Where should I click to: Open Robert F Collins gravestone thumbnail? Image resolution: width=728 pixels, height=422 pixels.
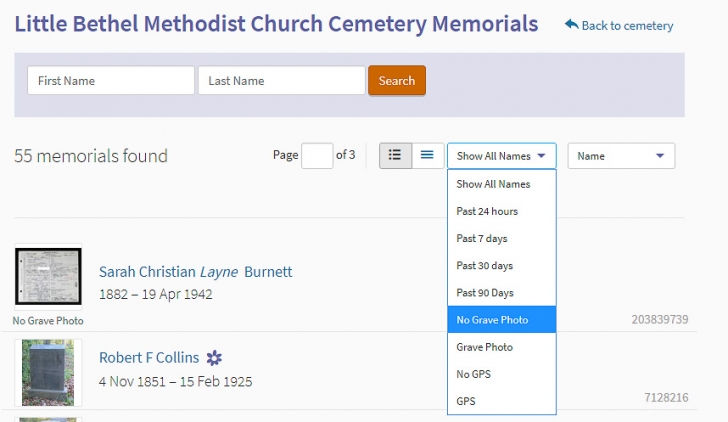[48, 373]
